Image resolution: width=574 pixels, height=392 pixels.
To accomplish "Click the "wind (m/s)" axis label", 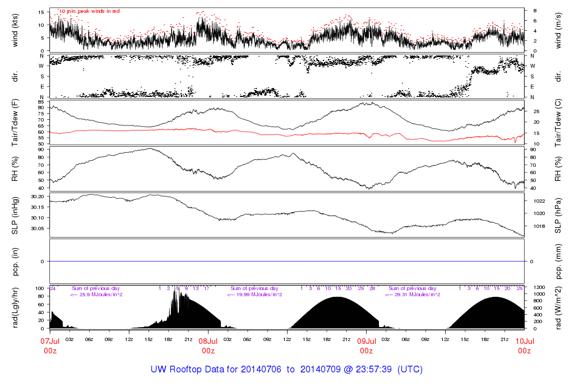I will [559, 30].
